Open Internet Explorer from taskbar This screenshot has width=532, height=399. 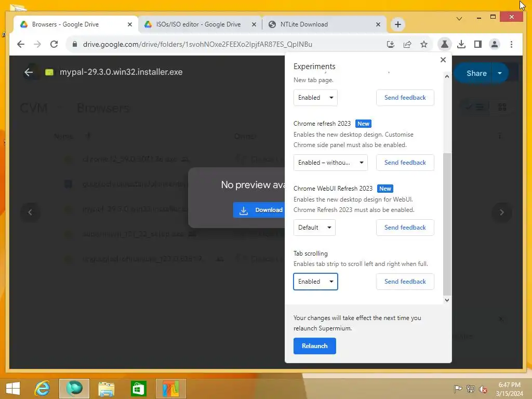[x=43, y=389]
